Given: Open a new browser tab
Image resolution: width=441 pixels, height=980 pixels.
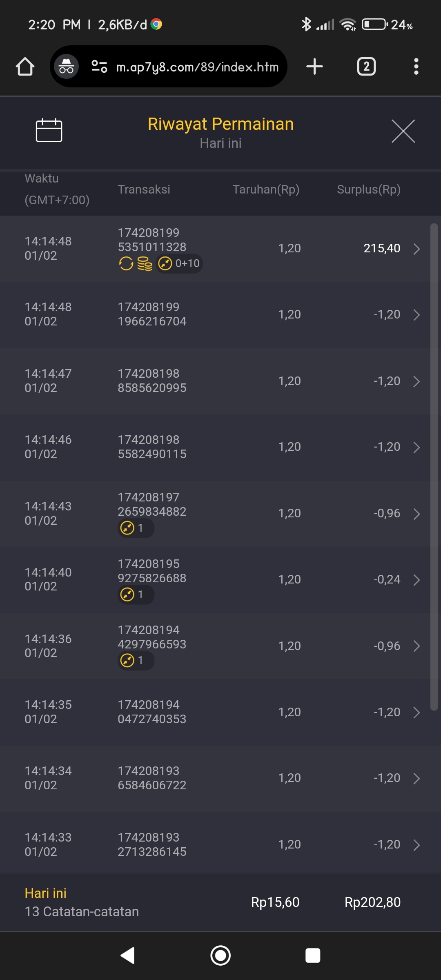Looking at the screenshot, I should click(x=314, y=67).
